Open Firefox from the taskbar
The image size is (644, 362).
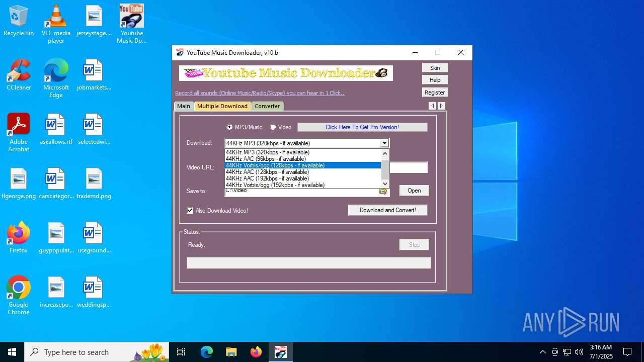[x=256, y=352]
